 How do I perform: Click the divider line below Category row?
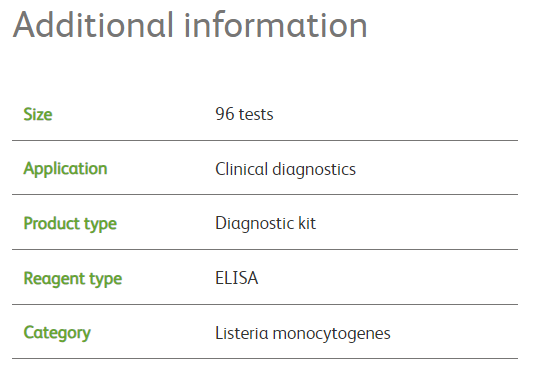pyautogui.click(x=265, y=359)
